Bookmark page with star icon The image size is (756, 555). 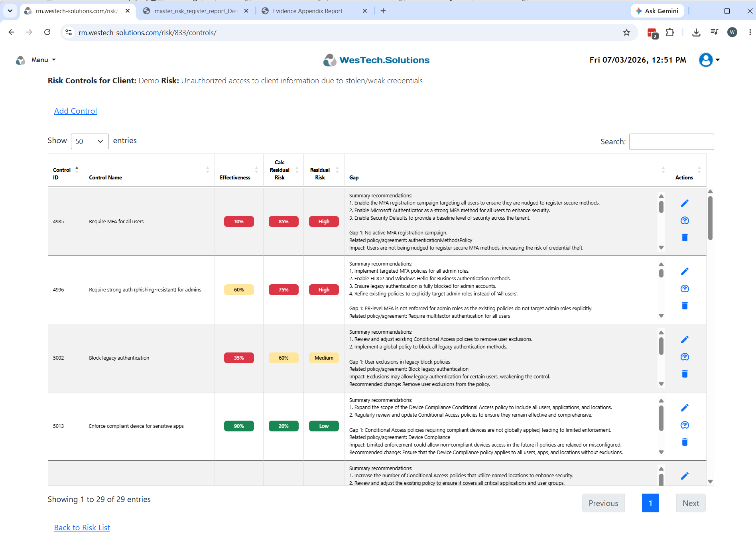pyautogui.click(x=626, y=32)
